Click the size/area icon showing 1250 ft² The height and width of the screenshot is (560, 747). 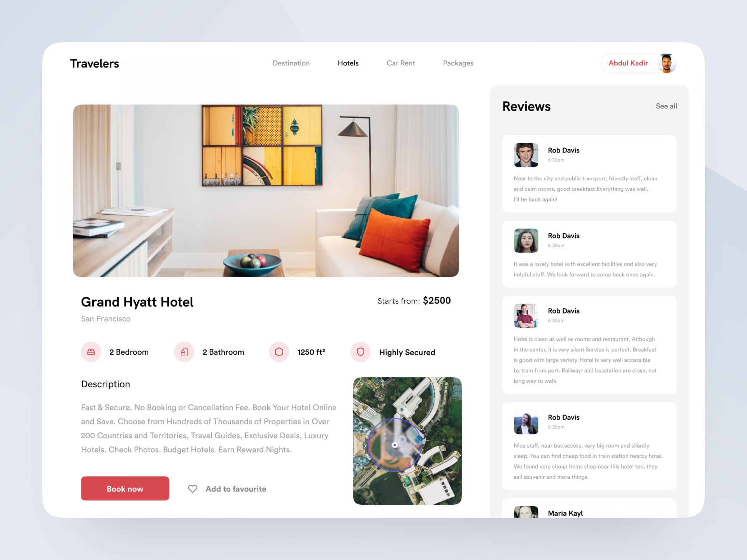[x=279, y=352]
